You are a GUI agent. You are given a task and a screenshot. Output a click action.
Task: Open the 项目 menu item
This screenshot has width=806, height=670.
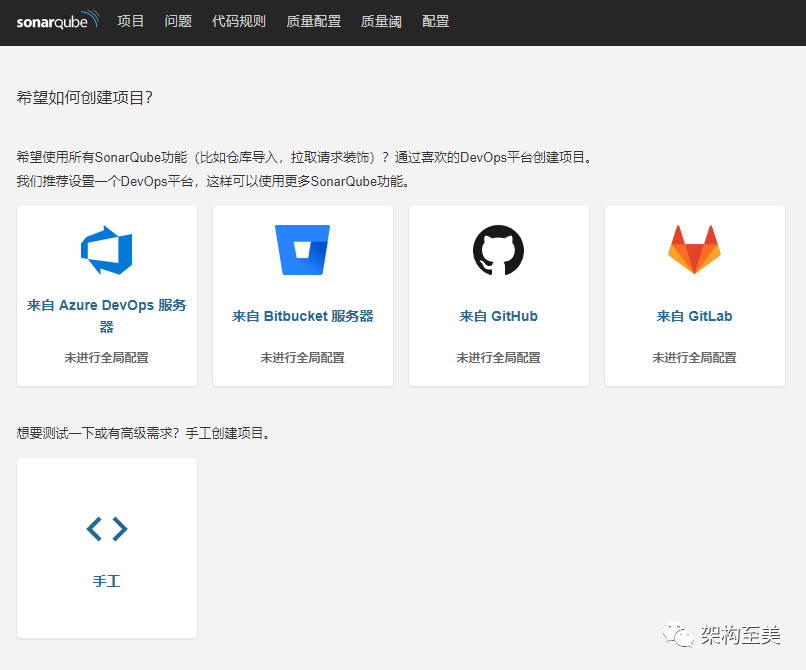[x=131, y=21]
